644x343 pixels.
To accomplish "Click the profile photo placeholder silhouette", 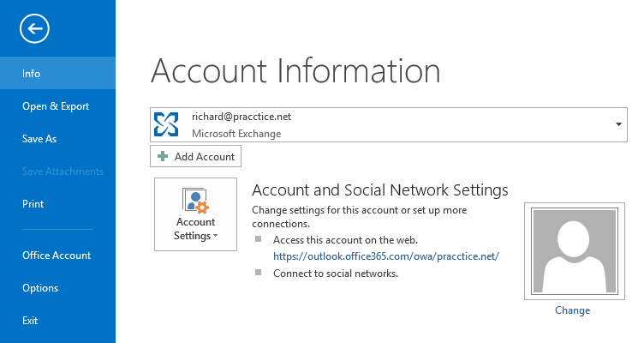I will tap(574, 251).
